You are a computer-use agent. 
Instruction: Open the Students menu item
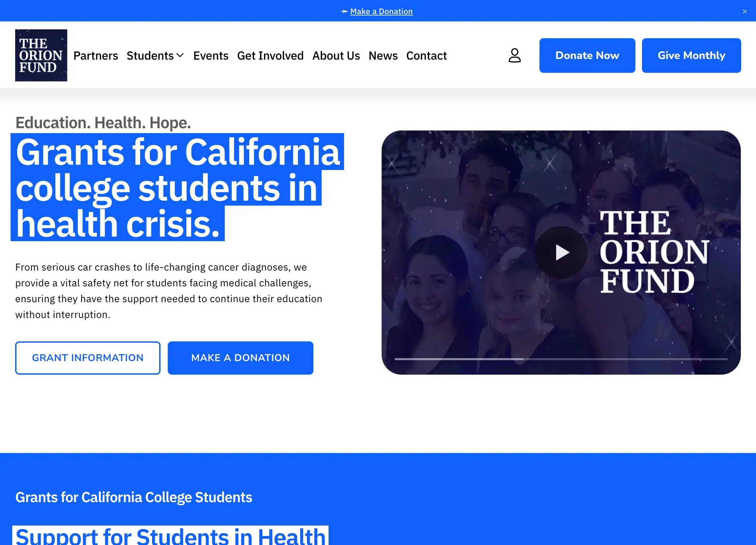coord(150,56)
